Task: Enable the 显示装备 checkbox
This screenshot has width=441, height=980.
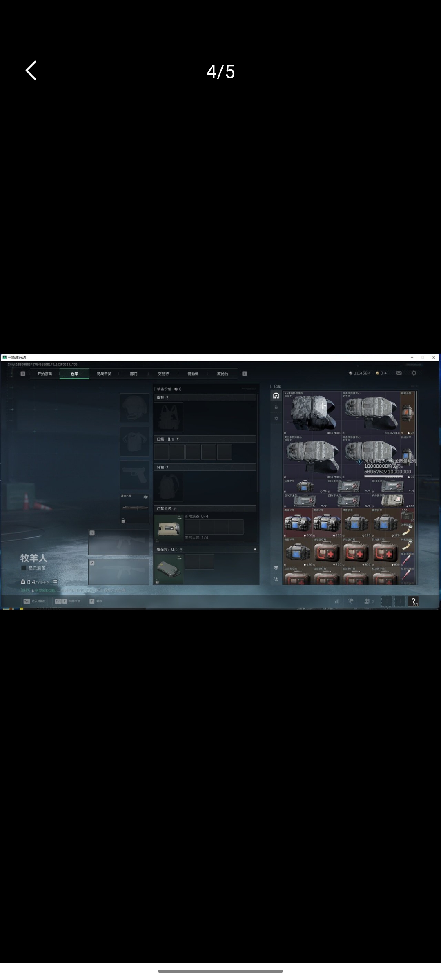Action: point(24,568)
